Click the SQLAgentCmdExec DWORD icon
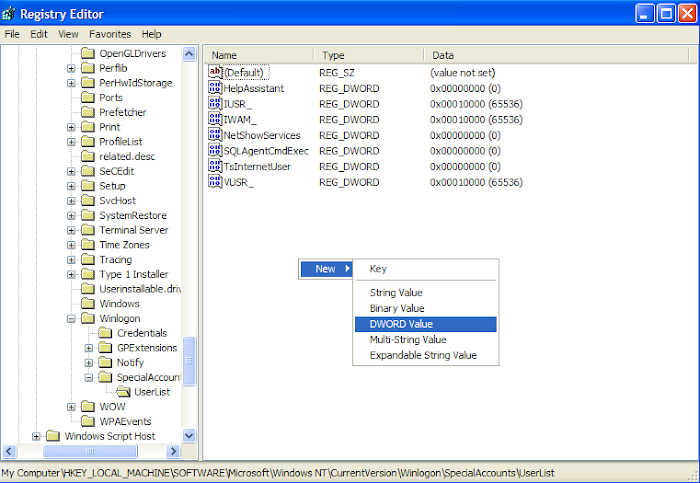Viewport: 700px width, 483px height. click(215, 150)
